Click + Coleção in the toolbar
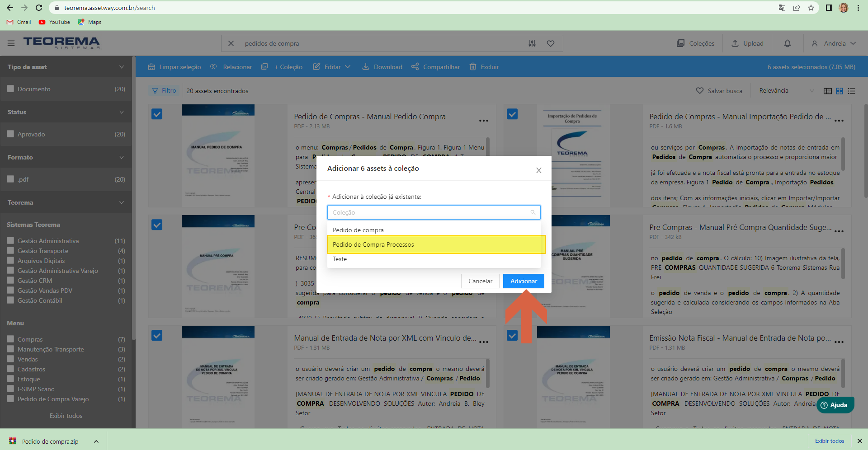The height and width of the screenshot is (450, 868). point(282,67)
